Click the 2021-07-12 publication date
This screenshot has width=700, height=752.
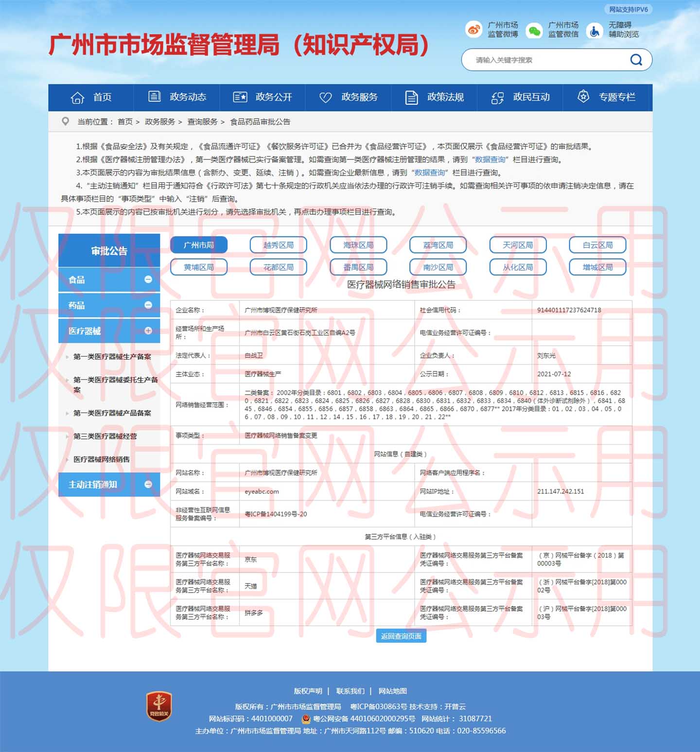[x=554, y=374]
